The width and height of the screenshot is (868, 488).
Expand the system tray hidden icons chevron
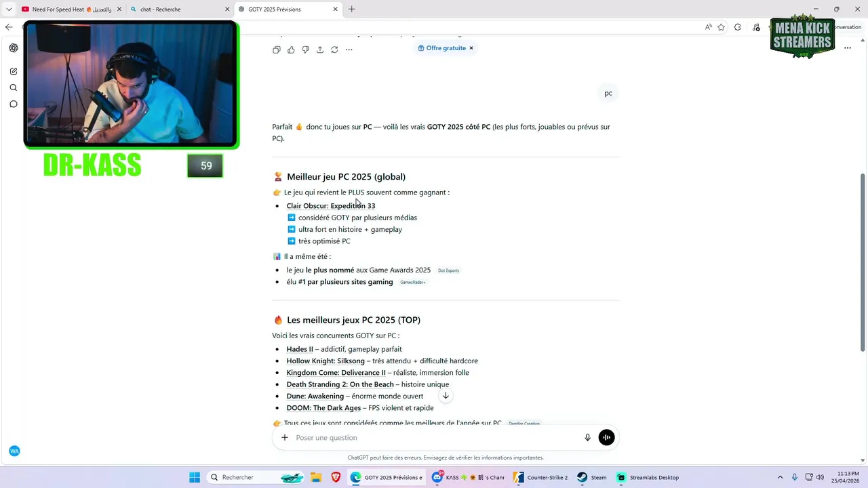[x=780, y=477]
